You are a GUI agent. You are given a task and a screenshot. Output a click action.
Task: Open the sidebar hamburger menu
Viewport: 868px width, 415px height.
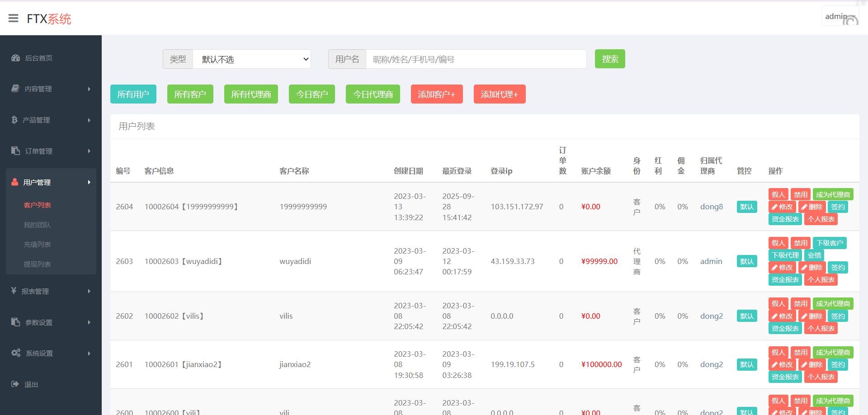(13, 18)
